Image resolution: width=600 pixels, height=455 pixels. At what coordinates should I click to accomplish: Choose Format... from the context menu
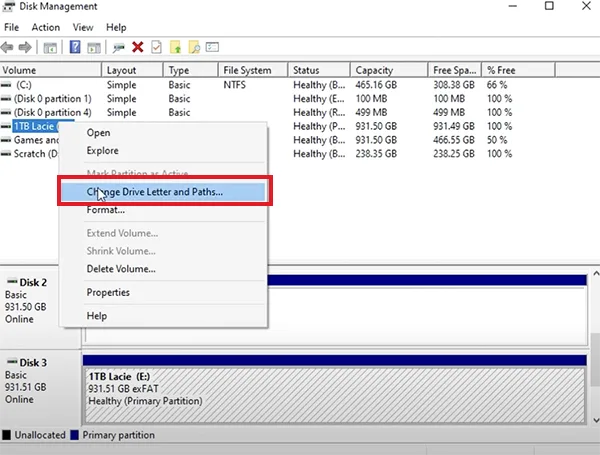[x=163, y=210]
